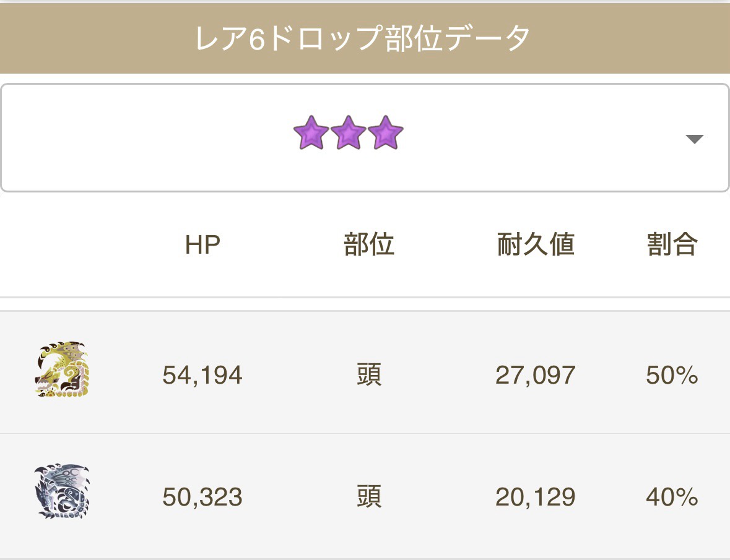The width and height of the screenshot is (730, 560).
Task: Click the HP column header
Action: click(202, 244)
